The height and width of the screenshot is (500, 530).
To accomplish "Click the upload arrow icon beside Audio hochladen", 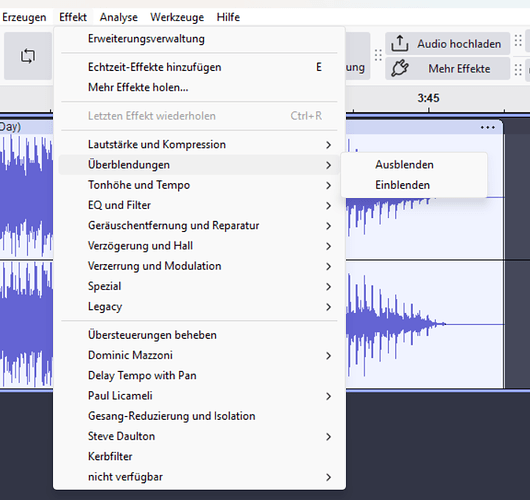I will (400, 44).
